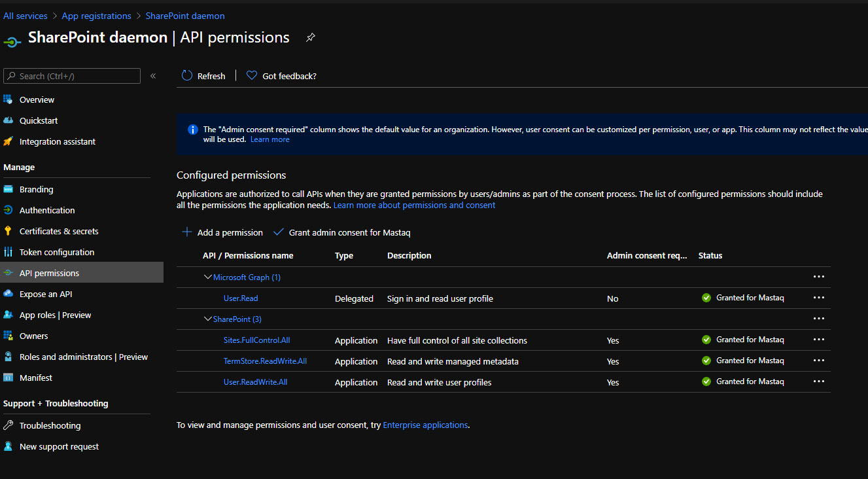Open Manifest from the sidebar
The image size is (868, 479).
tap(36, 378)
